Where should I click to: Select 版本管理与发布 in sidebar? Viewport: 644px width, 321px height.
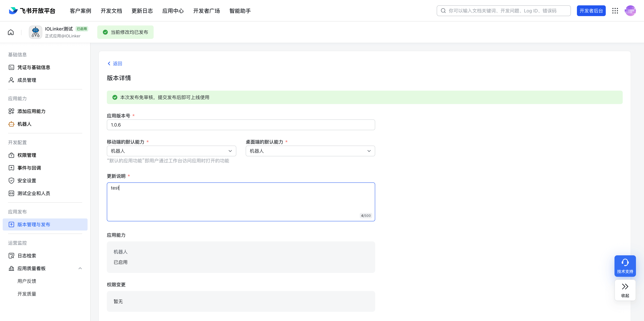tap(34, 224)
